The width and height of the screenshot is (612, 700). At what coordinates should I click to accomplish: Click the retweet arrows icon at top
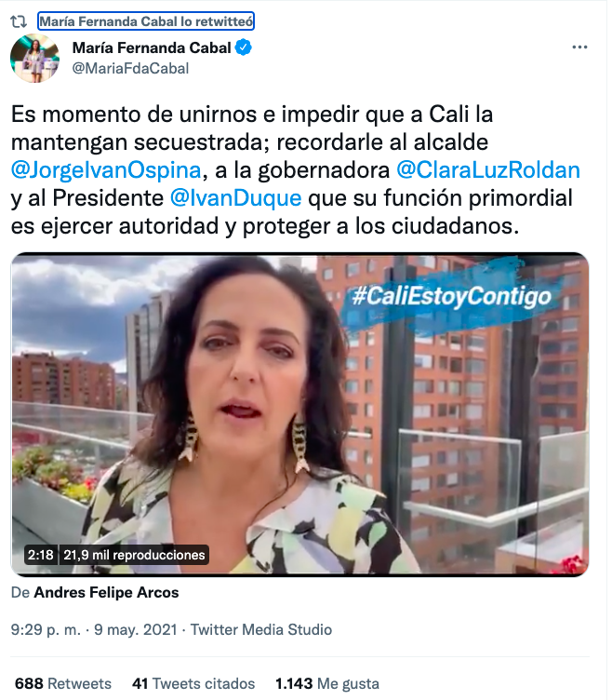(x=19, y=21)
